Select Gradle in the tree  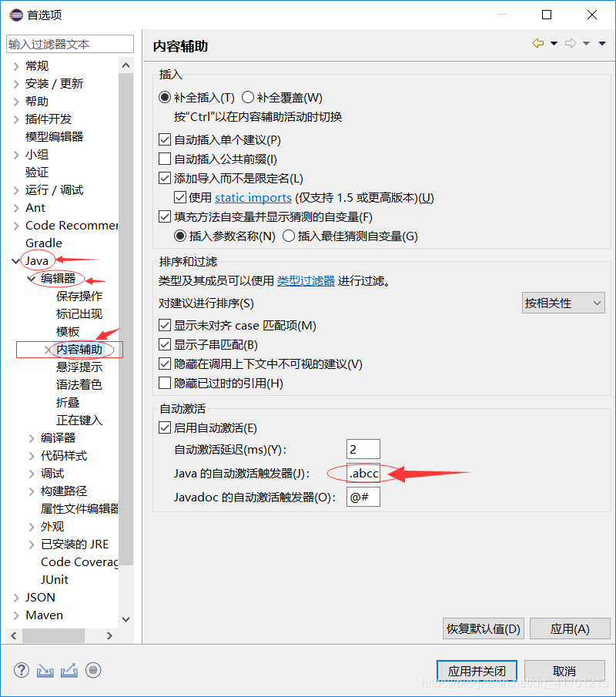tap(44, 243)
